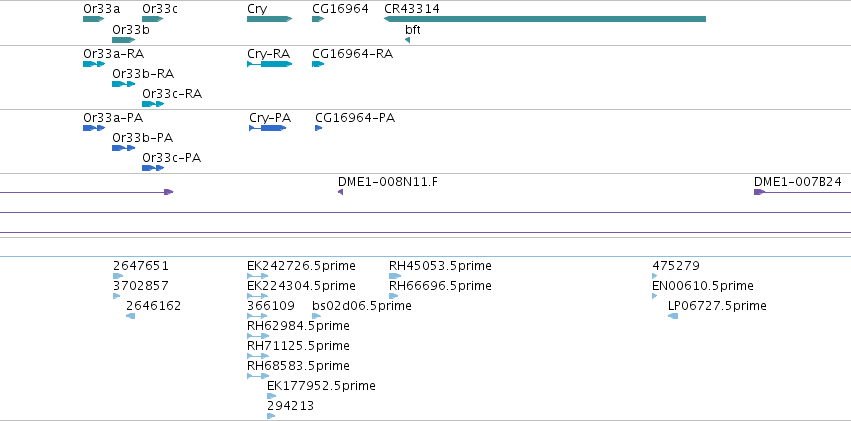Select the 366109 feature
The image size is (851, 421).
click(257, 316)
